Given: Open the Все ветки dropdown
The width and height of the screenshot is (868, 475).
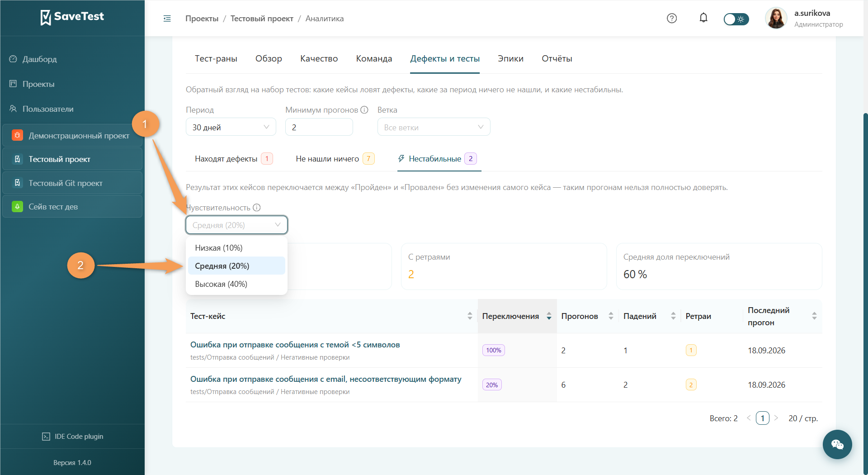Looking at the screenshot, I should [434, 127].
